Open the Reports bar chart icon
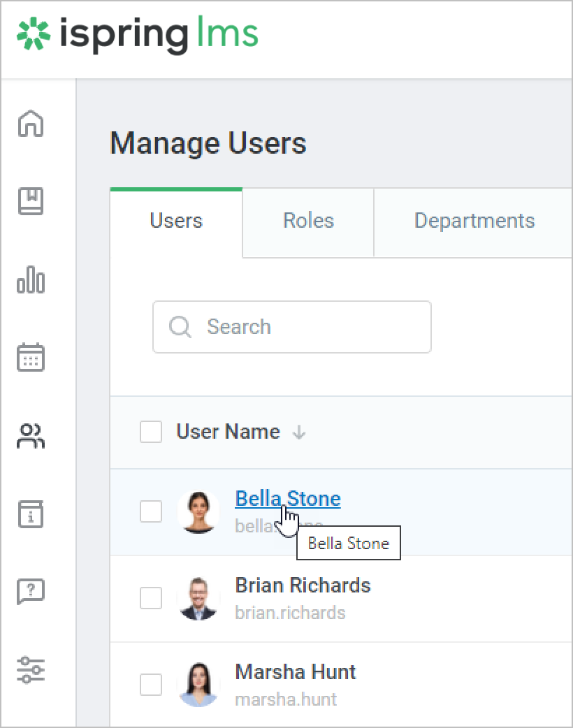 [x=31, y=280]
